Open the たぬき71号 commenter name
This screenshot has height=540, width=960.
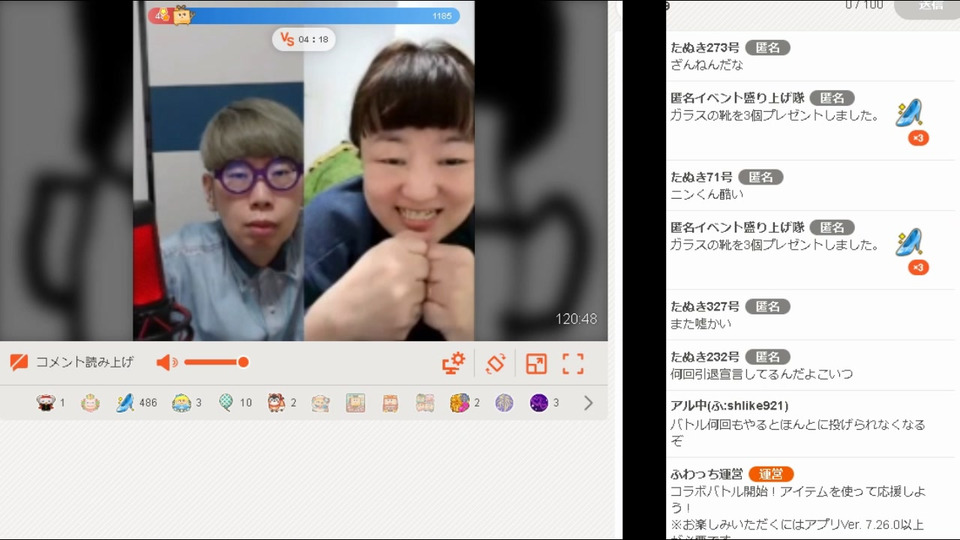tap(701, 178)
